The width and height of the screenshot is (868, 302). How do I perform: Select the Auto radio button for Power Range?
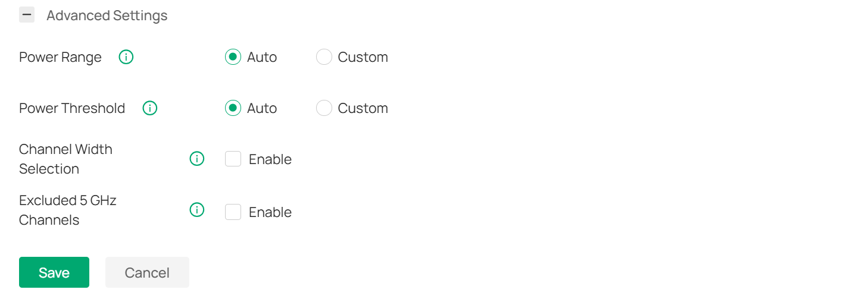[x=233, y=57]
